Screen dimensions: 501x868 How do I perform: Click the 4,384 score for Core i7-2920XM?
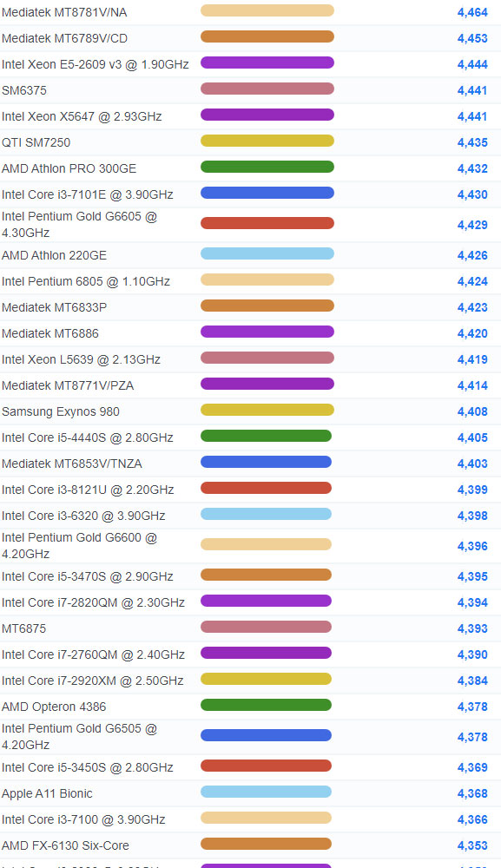(x=472, y=681)
